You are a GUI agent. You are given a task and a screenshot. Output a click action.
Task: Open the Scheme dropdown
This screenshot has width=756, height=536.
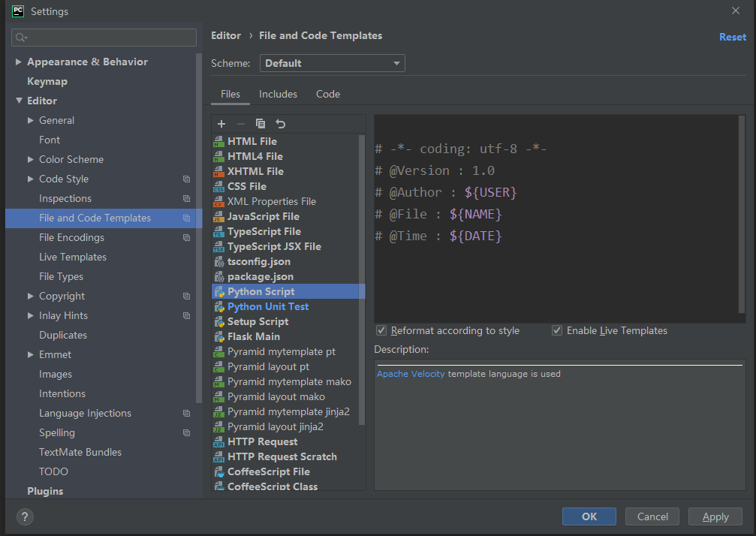(332, 63)
